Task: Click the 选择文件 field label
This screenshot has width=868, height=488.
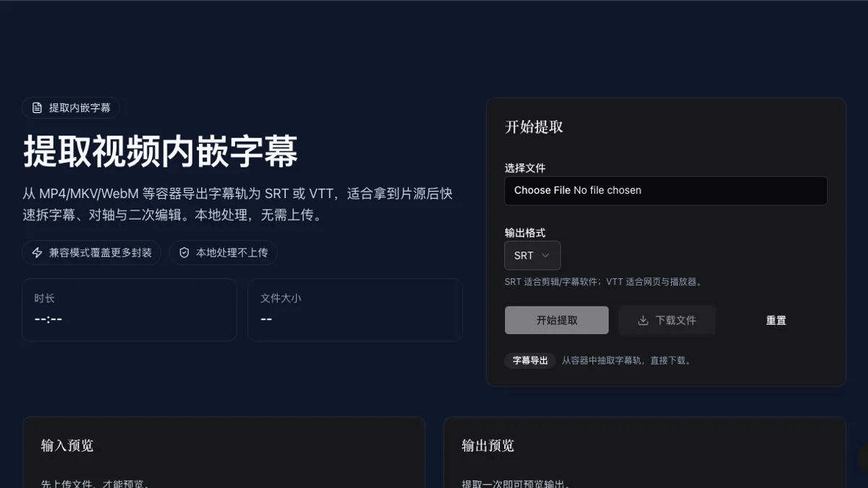Action: [x=525, y=168]
